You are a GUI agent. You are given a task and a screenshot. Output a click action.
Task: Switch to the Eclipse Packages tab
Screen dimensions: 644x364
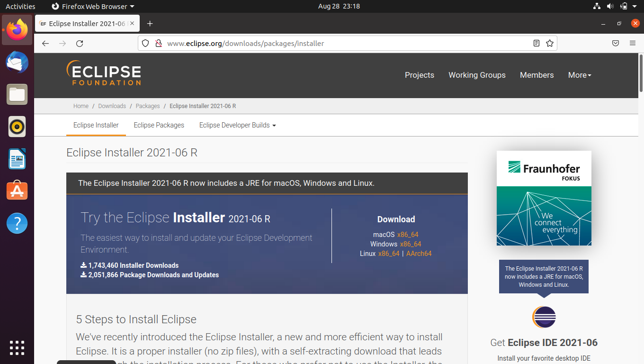pos(159,125)
